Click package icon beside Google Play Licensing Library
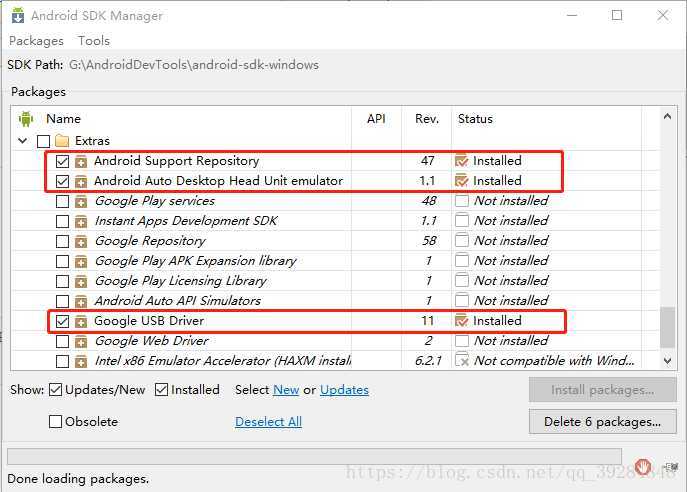Viewport: 687px width, 492px height. tap(81, 281)
